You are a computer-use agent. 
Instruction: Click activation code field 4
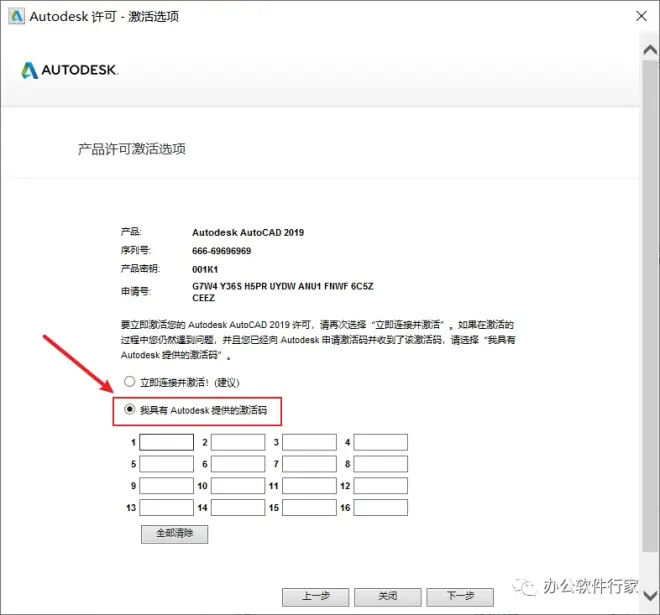pyautogui.click(x=381, y=442)
